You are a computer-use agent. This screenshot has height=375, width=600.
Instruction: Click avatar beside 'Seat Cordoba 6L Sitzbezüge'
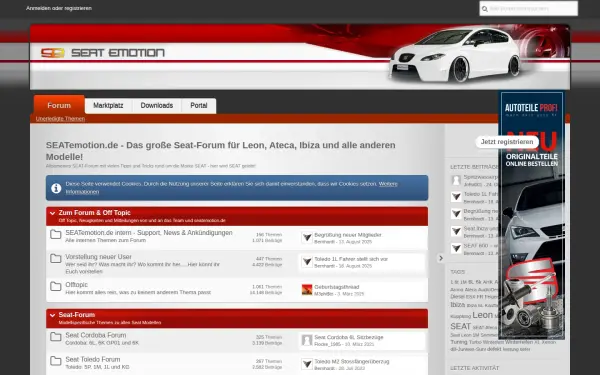click(307, 340)
